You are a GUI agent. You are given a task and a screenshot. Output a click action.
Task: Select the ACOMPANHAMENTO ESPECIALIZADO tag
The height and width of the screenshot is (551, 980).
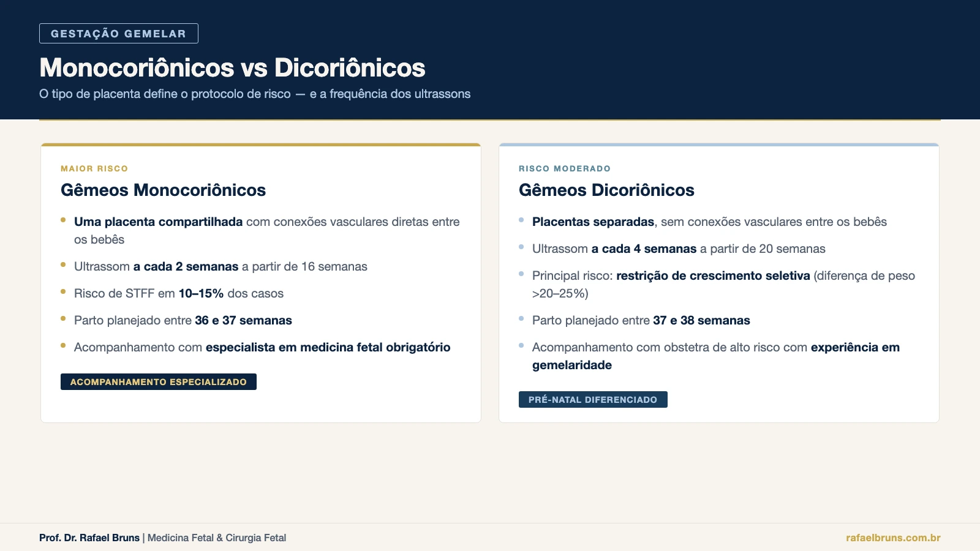[158, 381]
